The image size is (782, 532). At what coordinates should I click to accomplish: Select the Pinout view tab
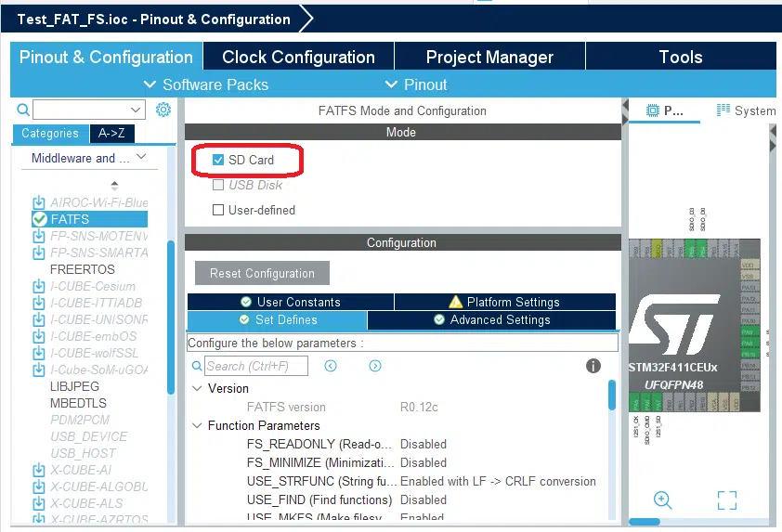coord(664,110)
